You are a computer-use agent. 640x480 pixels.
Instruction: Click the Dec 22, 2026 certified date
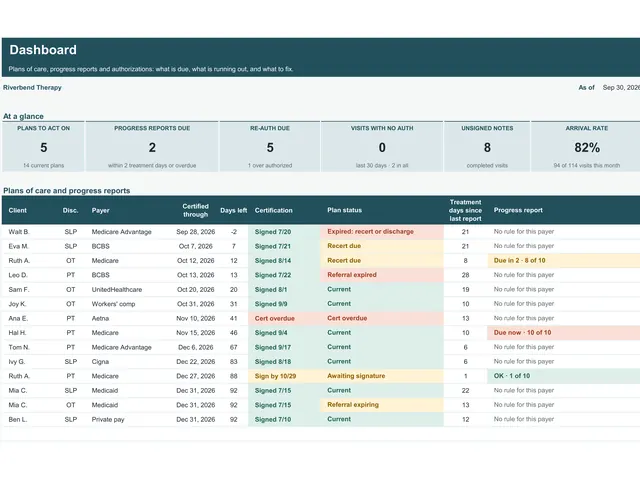[x=196, y=362]
